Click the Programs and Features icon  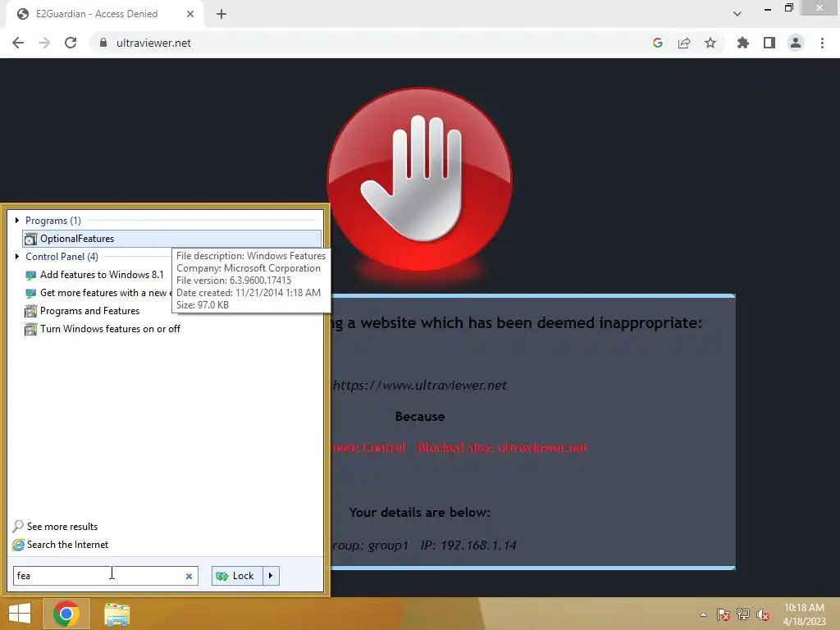31,311
